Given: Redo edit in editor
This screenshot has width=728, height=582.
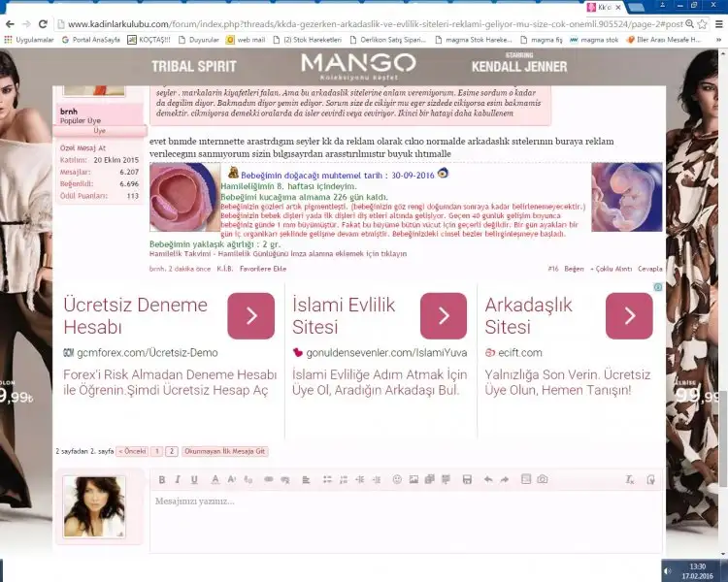Looking at the screenshot, I should click(505, 479).
